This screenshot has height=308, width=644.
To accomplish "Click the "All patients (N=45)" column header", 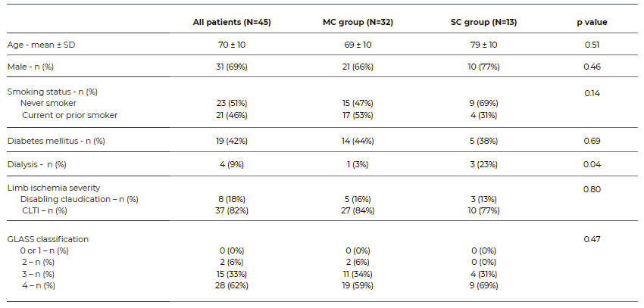I will 233,22.
